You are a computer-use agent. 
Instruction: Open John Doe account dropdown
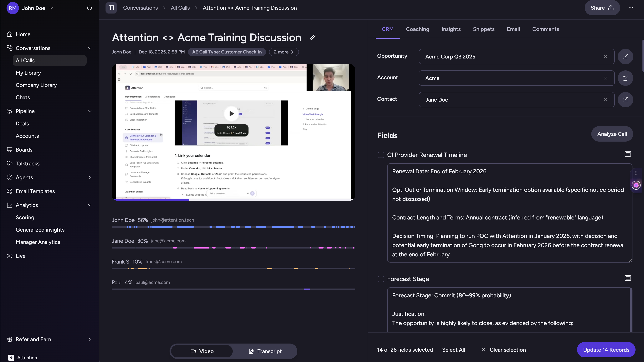pos(30,8)
